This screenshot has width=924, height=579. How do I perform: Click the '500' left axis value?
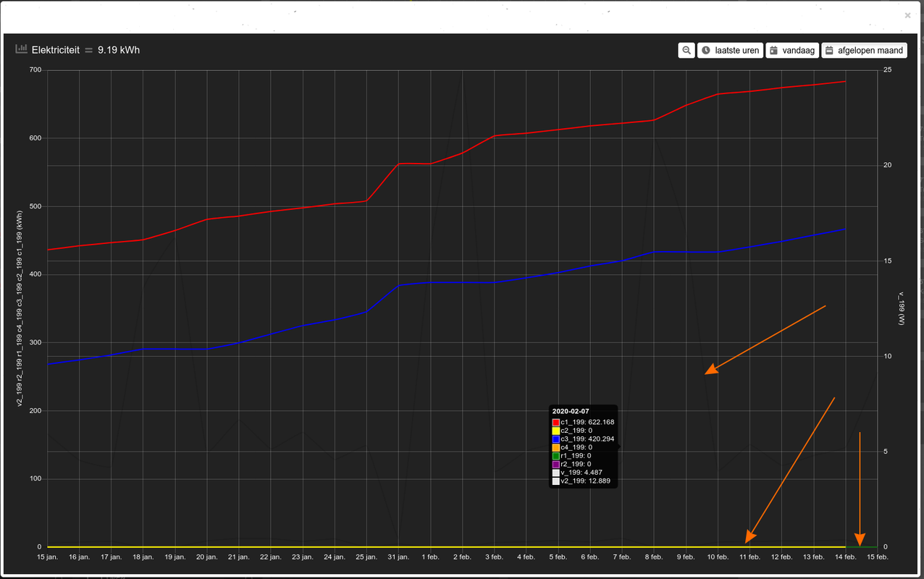[x=35, y=206]
